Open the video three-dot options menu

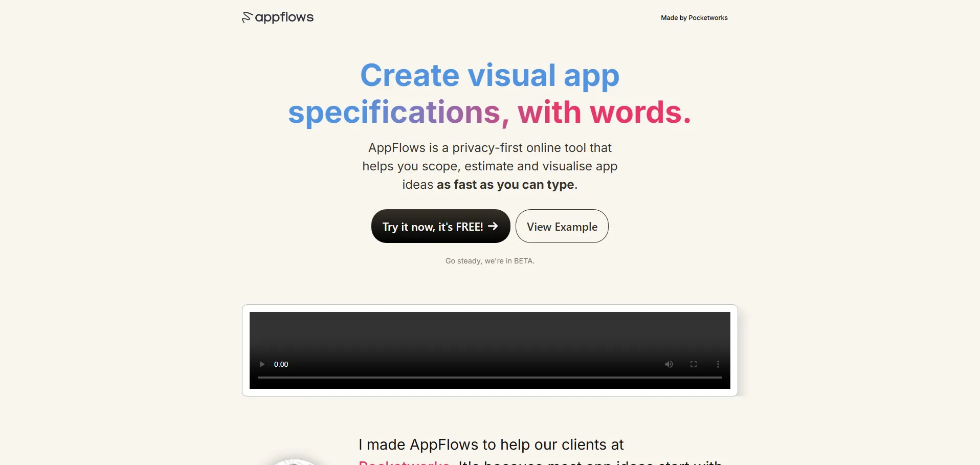718,364
